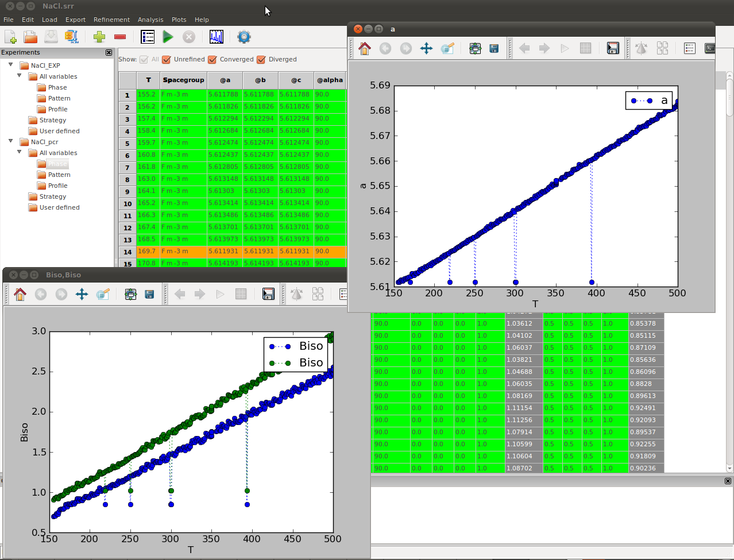Select the Strategy item under NaCl_pcr
Screen dimensions: 734x560
(x=53, y=196)
